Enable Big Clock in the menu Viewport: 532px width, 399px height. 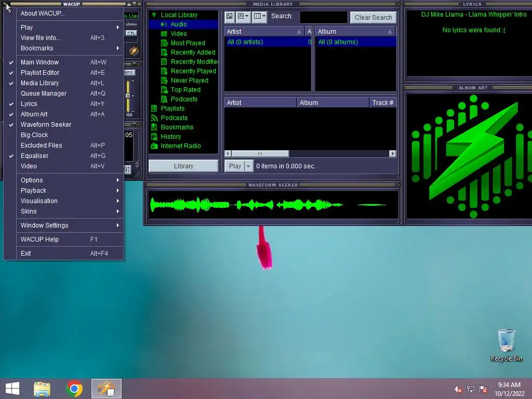63,135
